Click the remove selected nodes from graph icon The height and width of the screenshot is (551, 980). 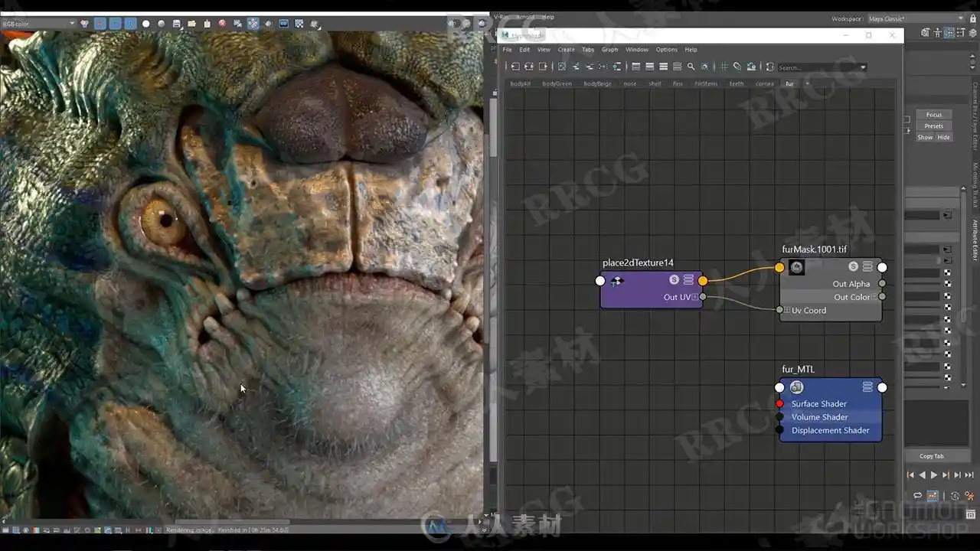pos(590,67)
